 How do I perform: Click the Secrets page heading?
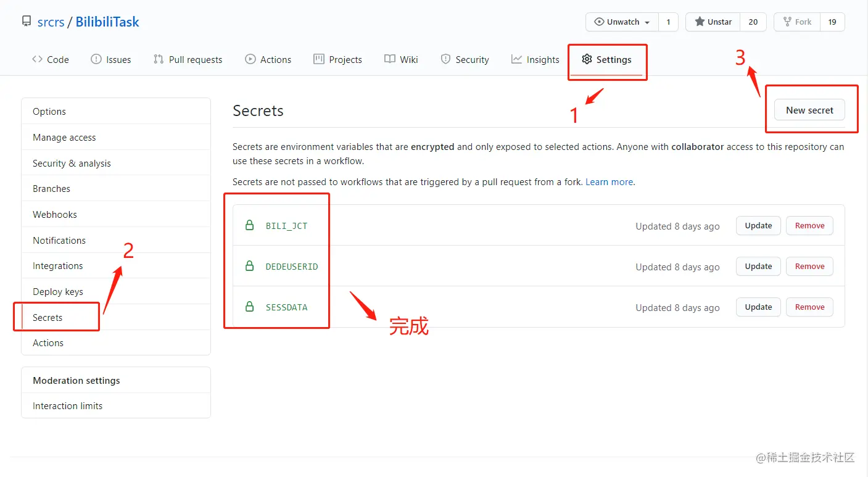tap(258, 110)
